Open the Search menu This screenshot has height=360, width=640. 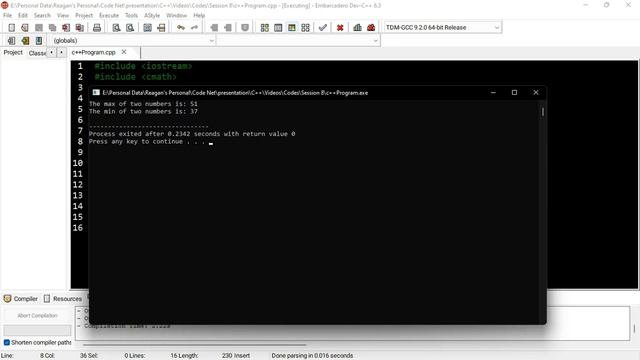(42, 16)
